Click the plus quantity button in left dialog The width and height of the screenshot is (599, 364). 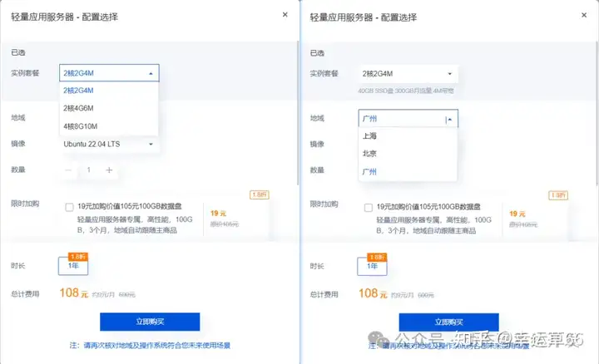pyautogui.click(x=109, y=170)
